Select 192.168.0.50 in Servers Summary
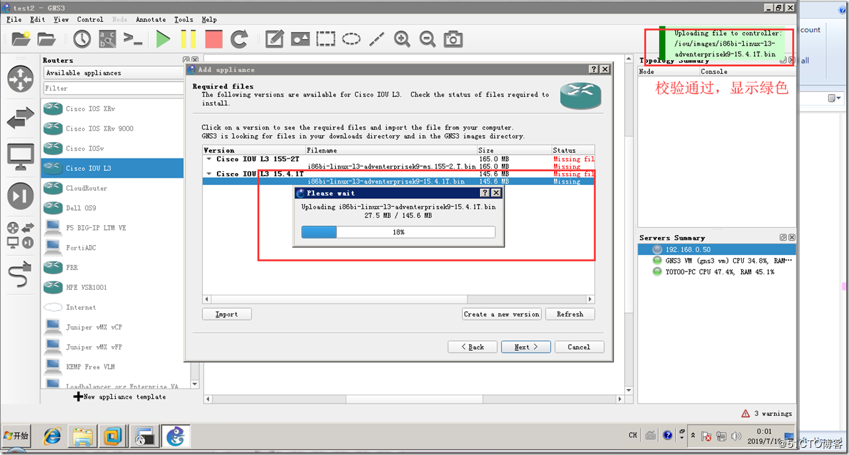849x455 pixels. click(716, 249)
